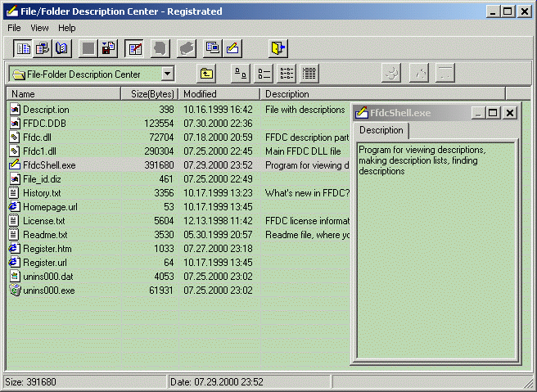This screenshot has height=392, width=537.
Task: Switch to large icons view mode
Action: [x=241, y=74]
